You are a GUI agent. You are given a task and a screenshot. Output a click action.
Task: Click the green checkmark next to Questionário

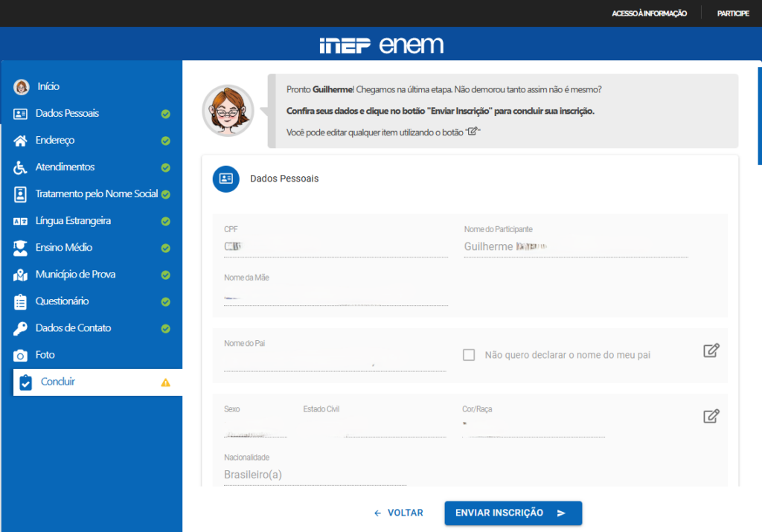click(x=166, y=301)
